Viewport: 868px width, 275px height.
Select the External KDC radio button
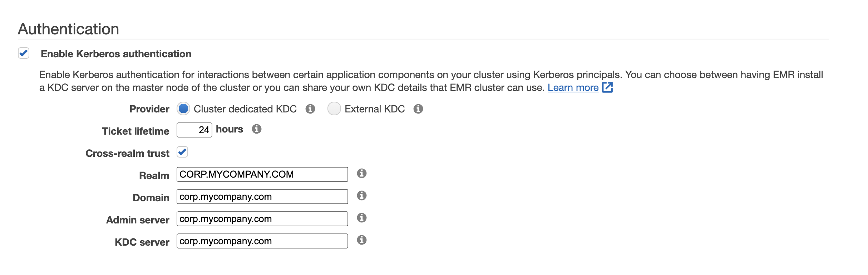click(334, 109)
